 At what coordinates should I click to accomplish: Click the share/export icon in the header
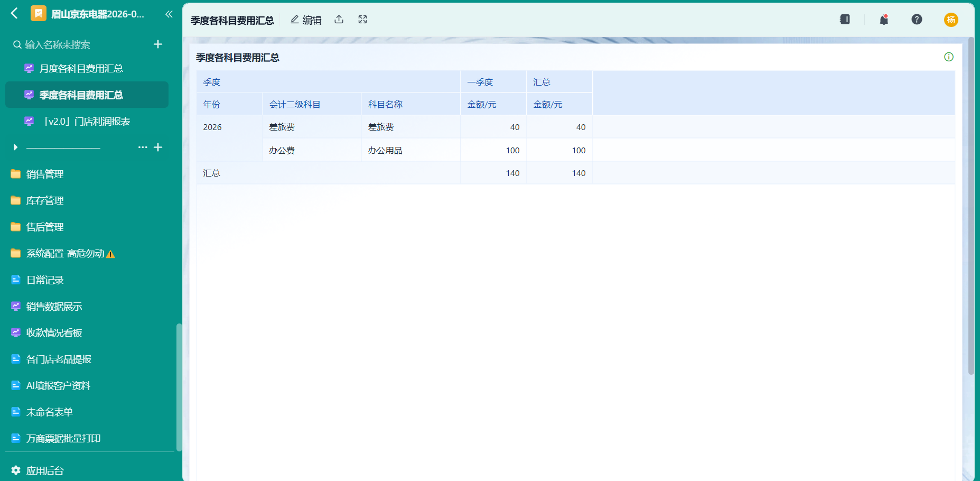[339, 20]
